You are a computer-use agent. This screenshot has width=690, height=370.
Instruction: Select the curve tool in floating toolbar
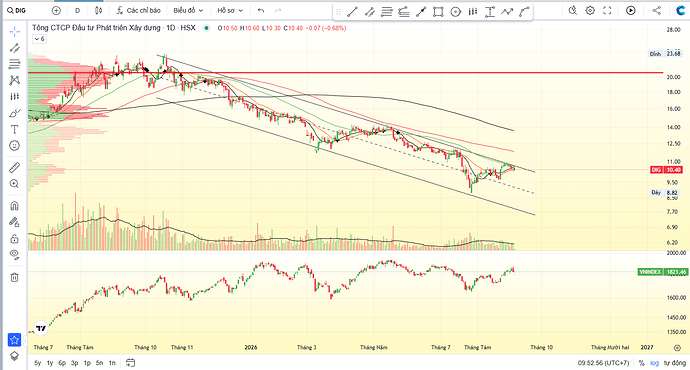(524, 12)
